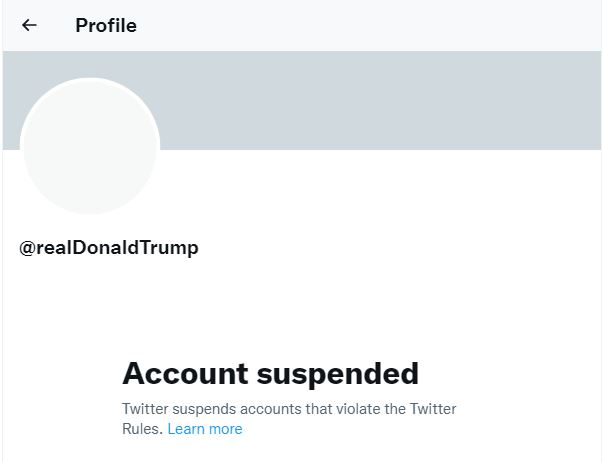Open the Learn more link

click(205, 429)
